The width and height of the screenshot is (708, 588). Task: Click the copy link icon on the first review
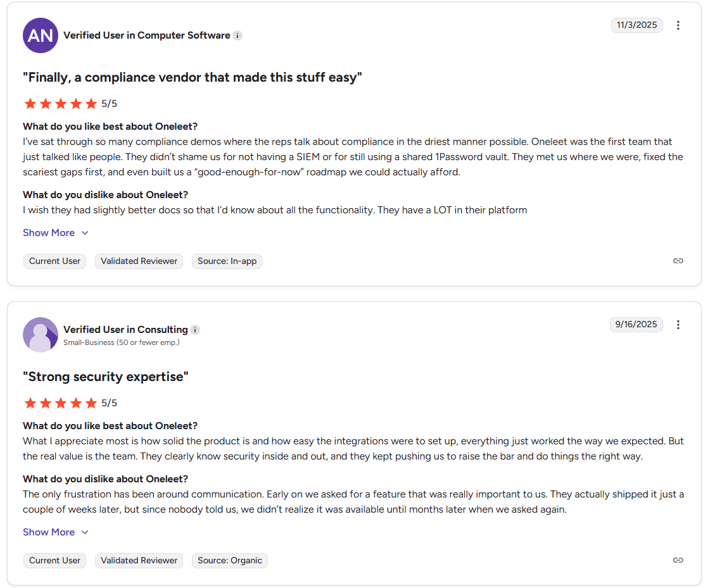tap(678, 261)
